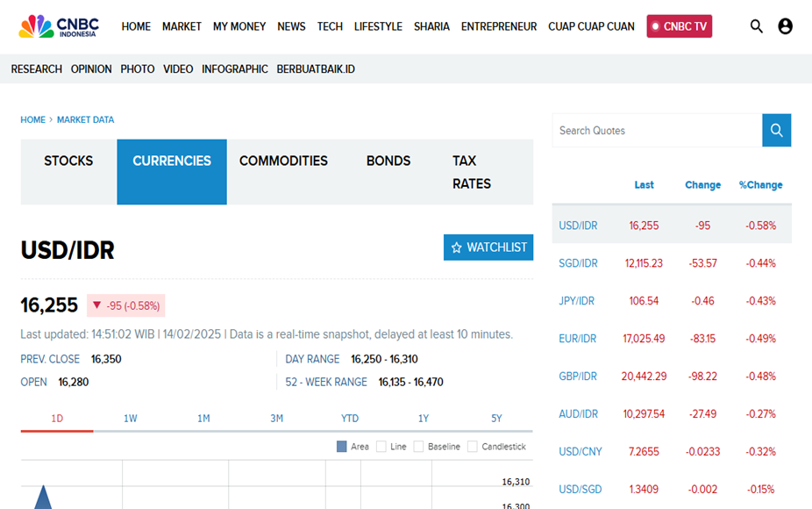The height and width of the screenshot is (509, 812).
Task: Click the CNBC Indonesia logo
Action: (59, 26)
